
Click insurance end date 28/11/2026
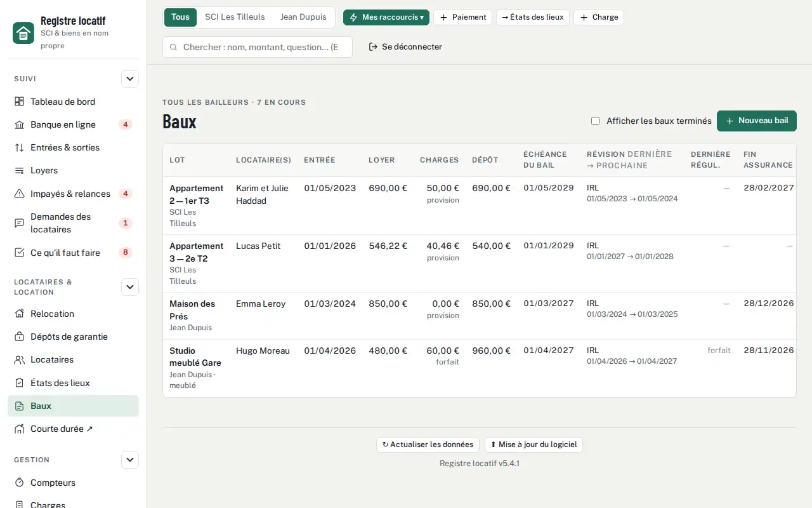tap(769, 351)
